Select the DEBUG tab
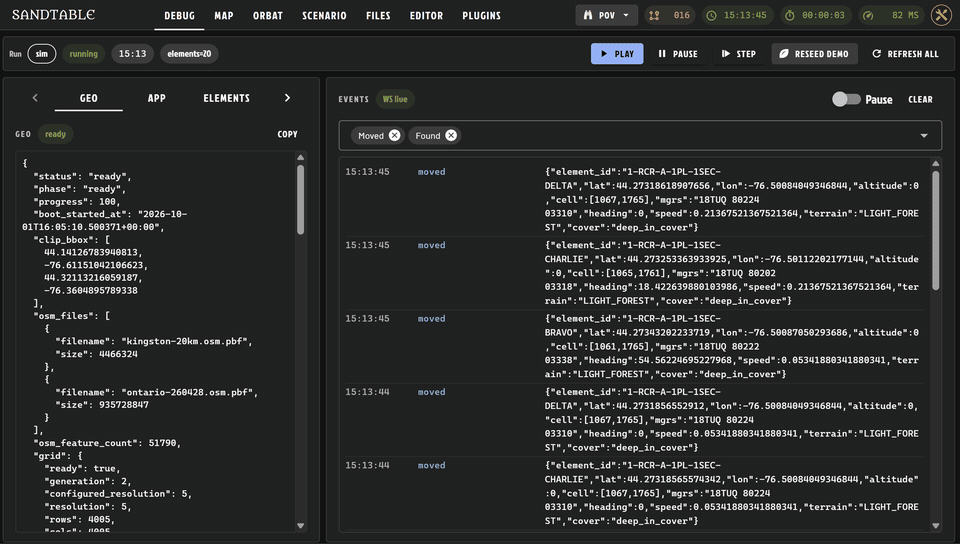The image size is (960, 544). click(179, 16)
